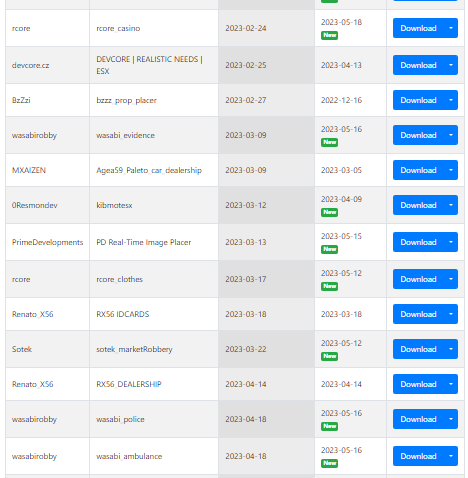Select the bzzz_prop_placer name cell

154,100
